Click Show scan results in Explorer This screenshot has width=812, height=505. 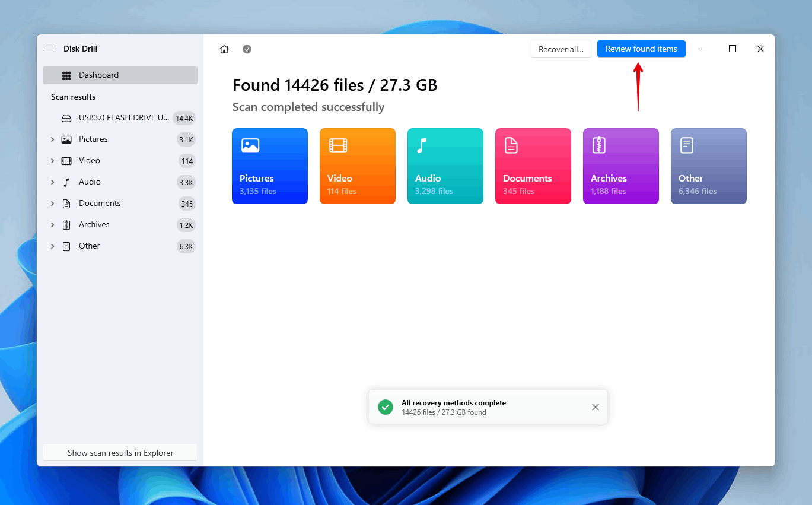click(x=120, y=453)
